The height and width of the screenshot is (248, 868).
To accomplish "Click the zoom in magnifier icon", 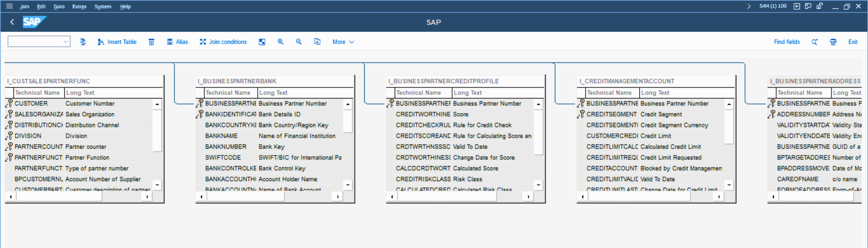I will pos(280,42).
